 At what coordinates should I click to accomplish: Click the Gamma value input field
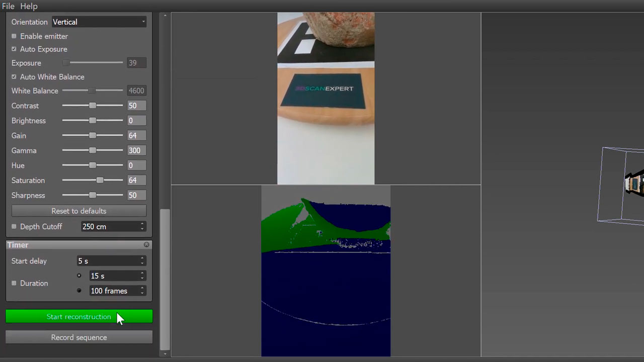(x=136, y=150)
